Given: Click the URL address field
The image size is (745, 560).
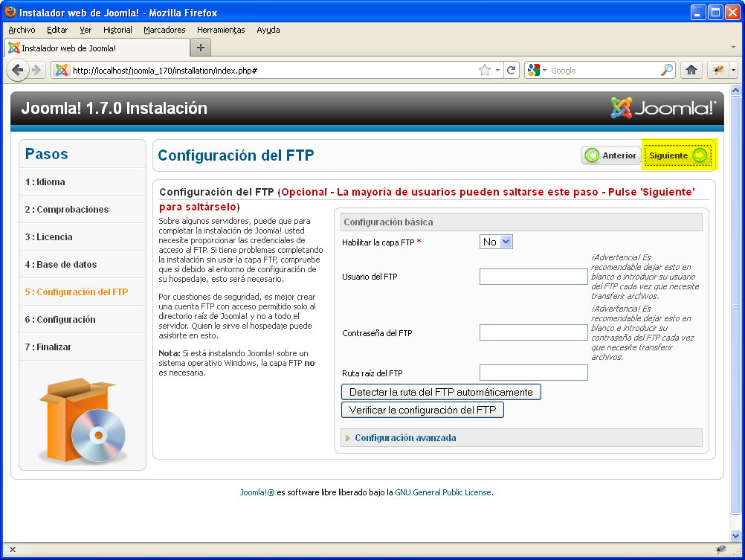Looking at the screenshot, I should coord(273,71).
